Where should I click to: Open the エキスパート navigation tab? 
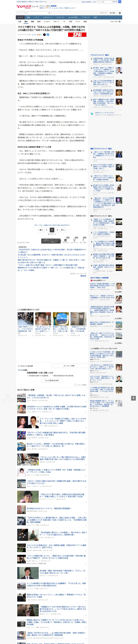[48, 17]
